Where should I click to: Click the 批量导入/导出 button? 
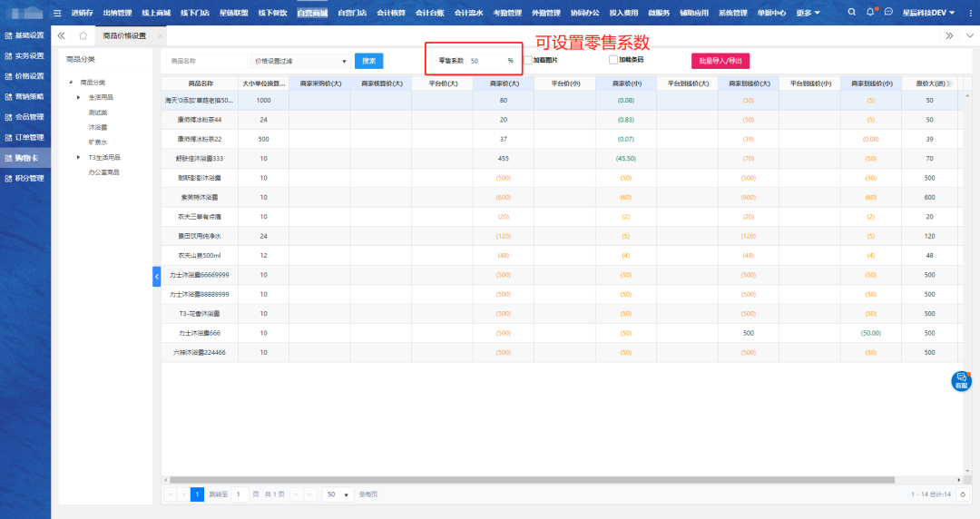coord(720,61)
